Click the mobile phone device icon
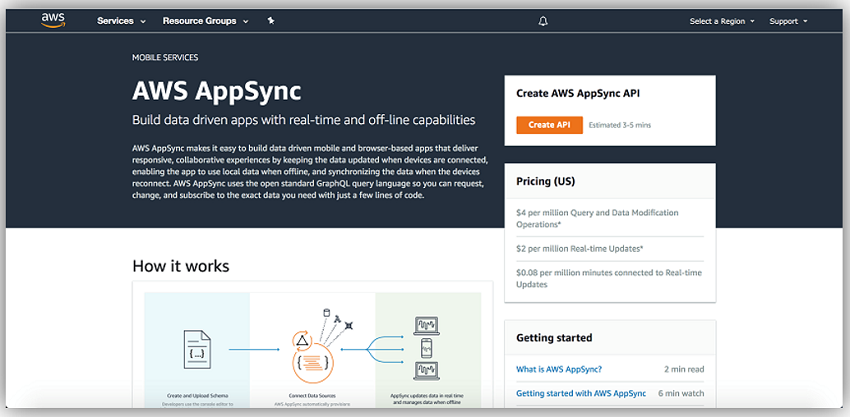Screen dimensions: 850x417 click(x=427, y=349)
